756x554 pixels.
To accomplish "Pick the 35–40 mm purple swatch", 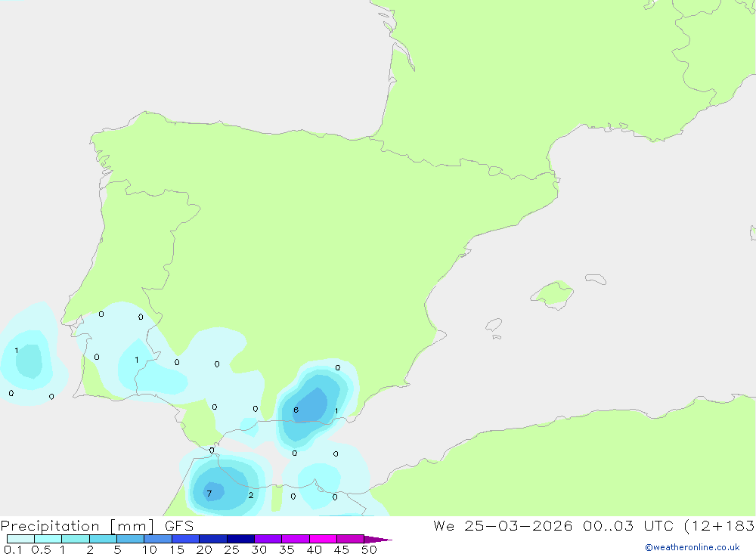I will tap(296, 539).
